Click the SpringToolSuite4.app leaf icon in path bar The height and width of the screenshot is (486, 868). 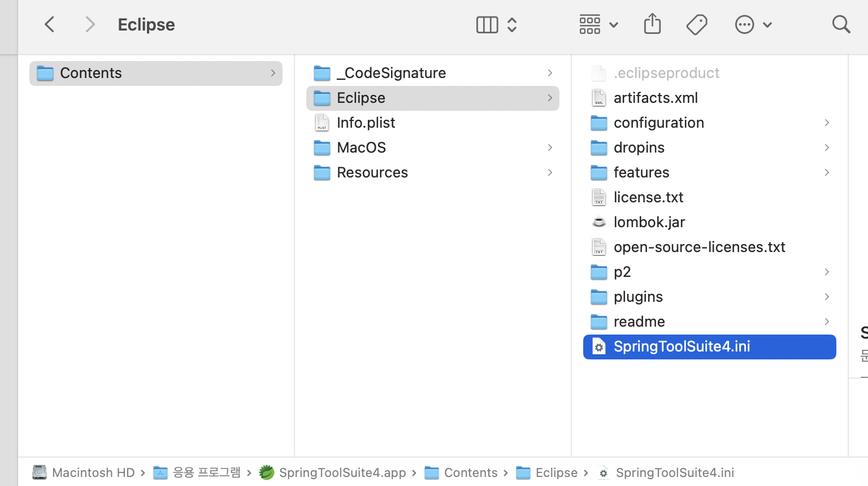(266, 472)
